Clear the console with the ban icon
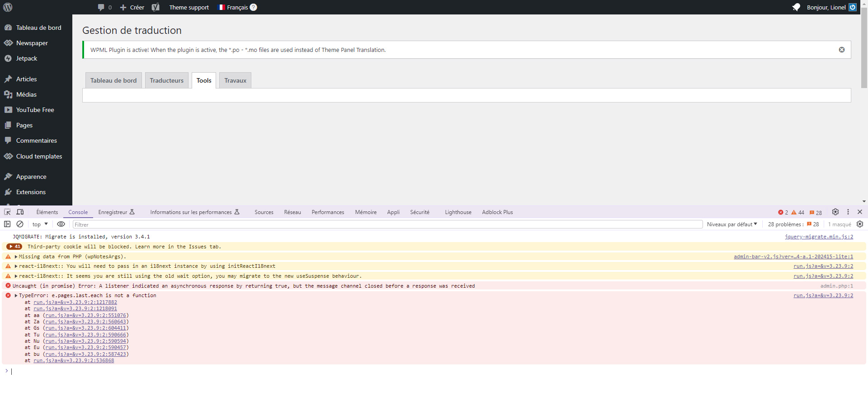Image resolution: width=868 pixels, height=415 pixels. tap(20, 224)
